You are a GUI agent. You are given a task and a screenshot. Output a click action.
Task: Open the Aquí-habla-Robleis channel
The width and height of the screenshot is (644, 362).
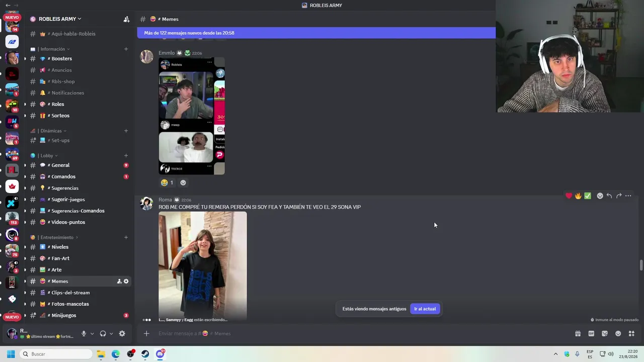(78, 34)
